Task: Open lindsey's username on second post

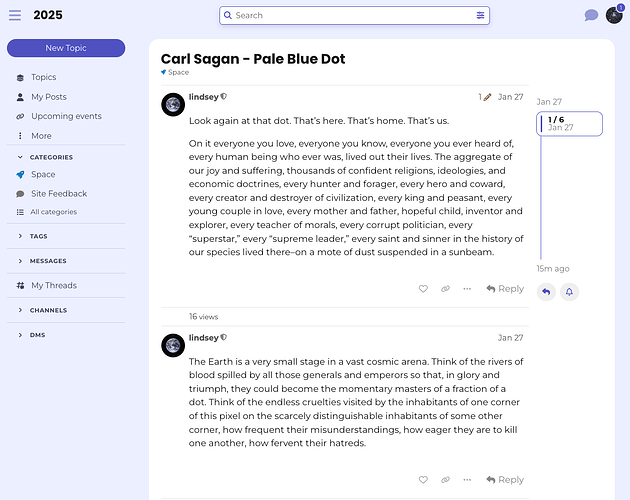Action: 204,338
